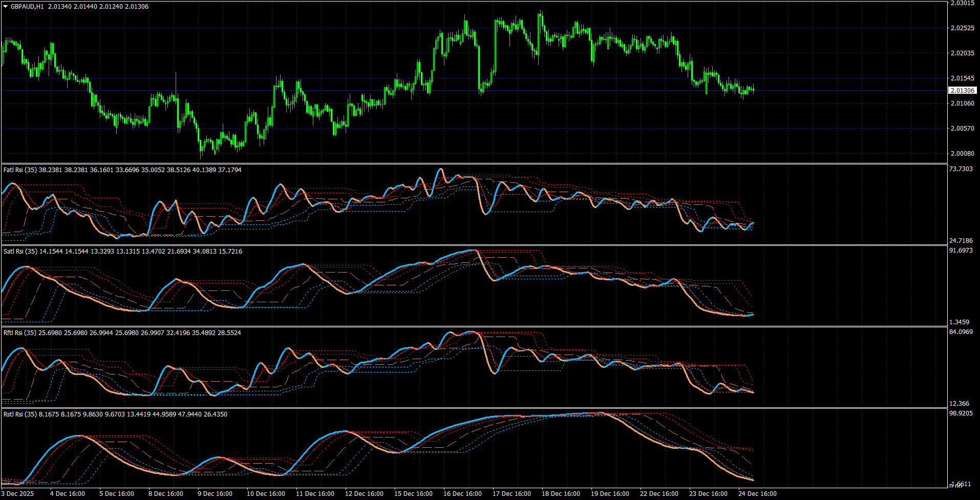Select the Satl Rsi (35) indicator label
The image size is (980, 500).
tap(20, 251)
